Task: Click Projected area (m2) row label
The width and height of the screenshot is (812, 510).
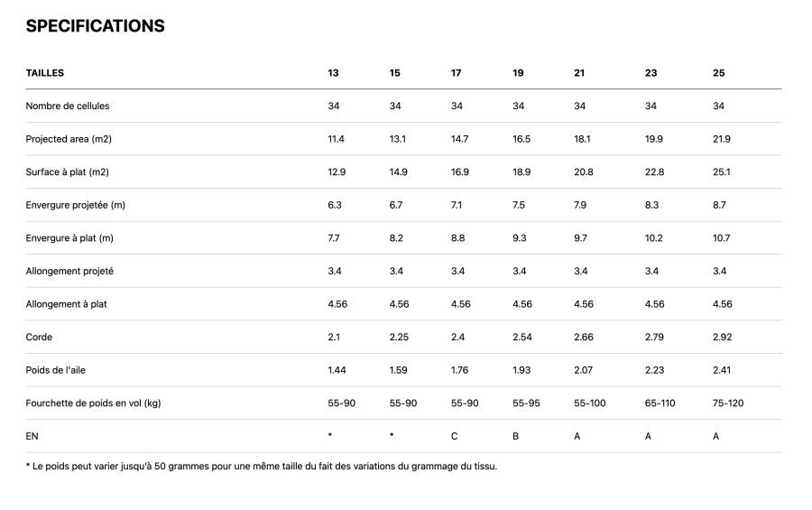Action: pos(69,139)
